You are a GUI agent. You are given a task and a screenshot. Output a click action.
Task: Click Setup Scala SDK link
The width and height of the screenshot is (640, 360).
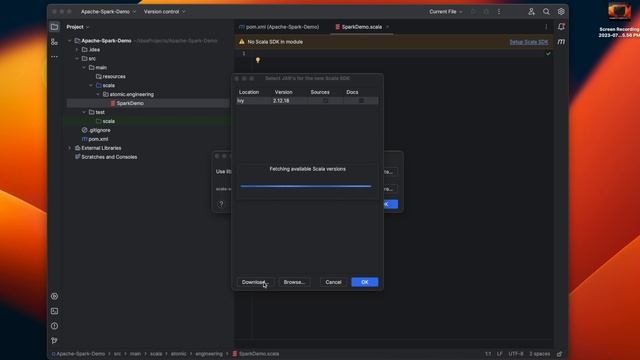pyautogui.click(x=529, y=42)
